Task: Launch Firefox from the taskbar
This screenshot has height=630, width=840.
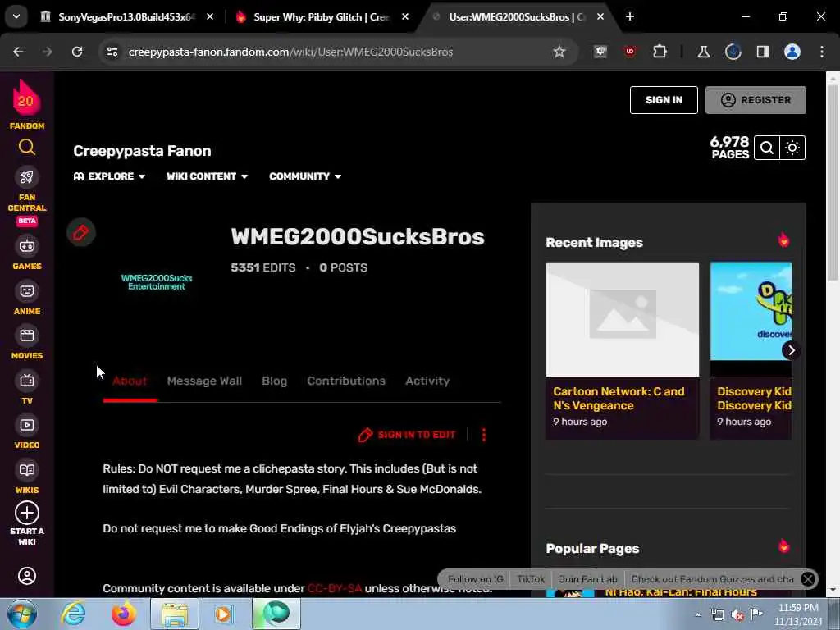Action: coord(124,614)
